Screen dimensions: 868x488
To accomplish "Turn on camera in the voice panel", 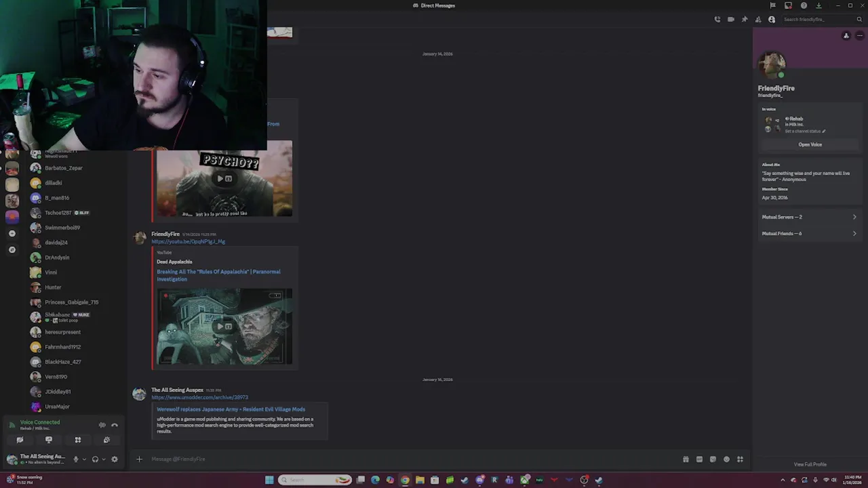I will [20, 440].
